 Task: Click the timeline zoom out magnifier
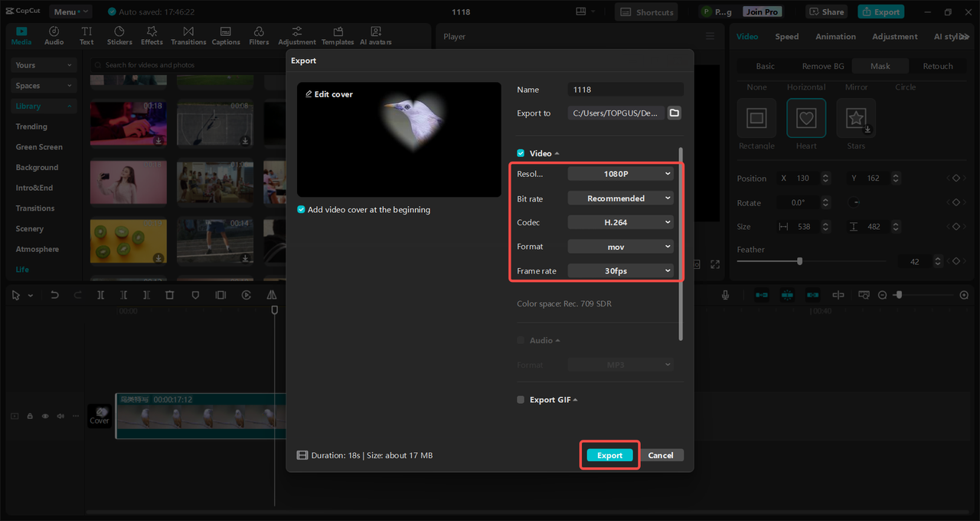click(x=882, y=295)
